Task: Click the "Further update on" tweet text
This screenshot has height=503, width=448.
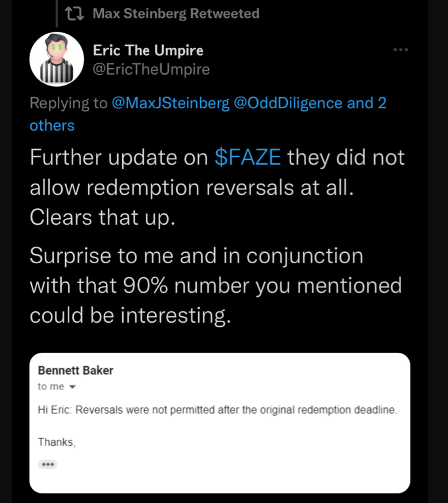Action: coord(119,157)
